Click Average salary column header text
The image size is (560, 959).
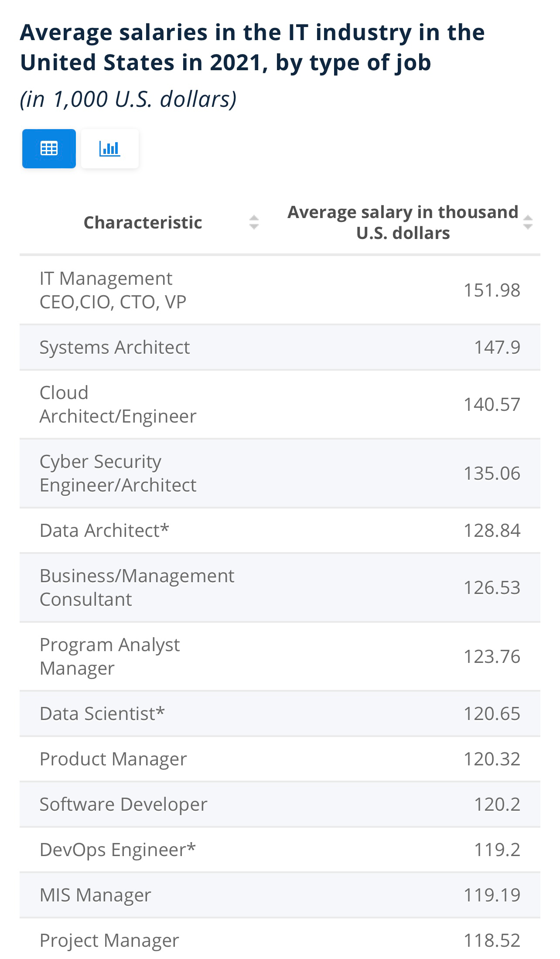tap(403, 222)
